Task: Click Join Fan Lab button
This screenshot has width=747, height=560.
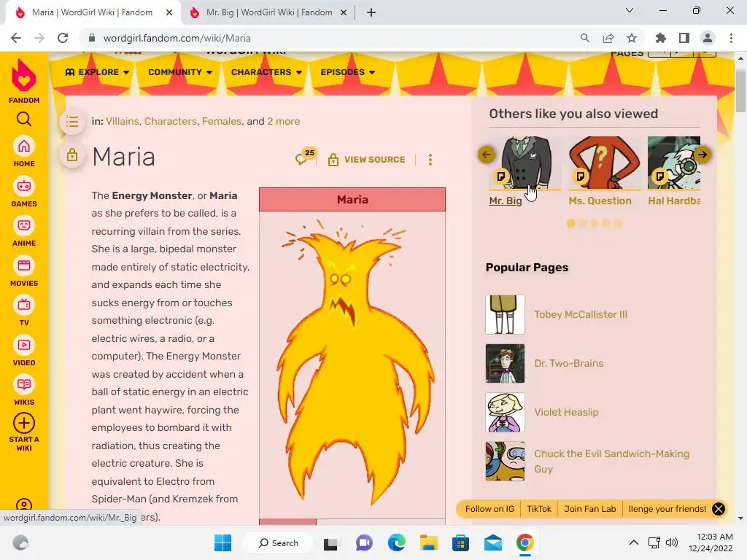Action: click(x=589, y=509)
